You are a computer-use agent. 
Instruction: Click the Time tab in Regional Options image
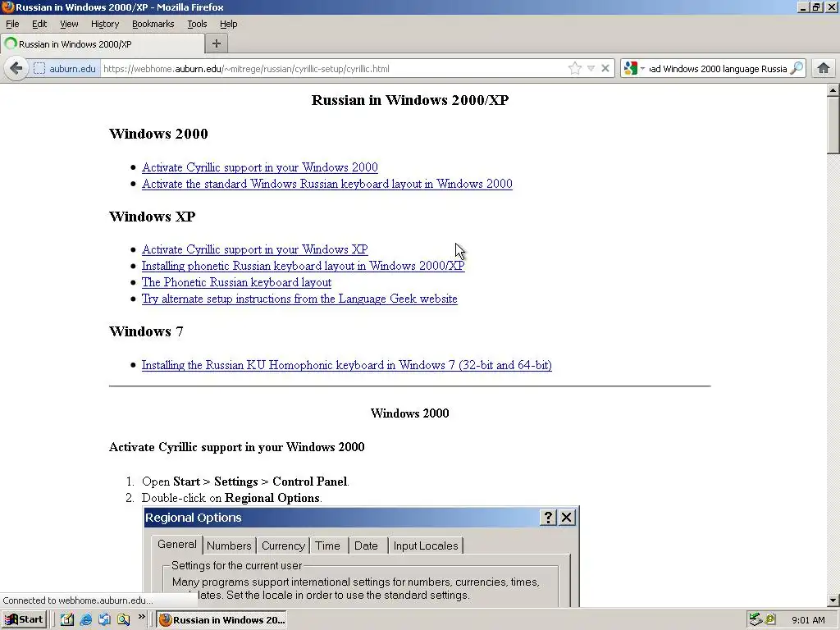(328, 546)
